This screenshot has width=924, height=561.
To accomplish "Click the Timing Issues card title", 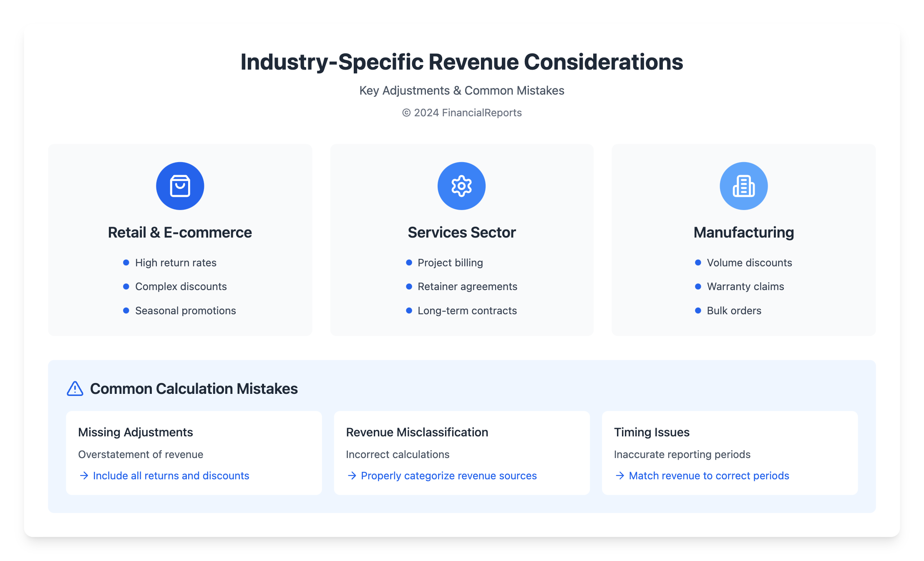I will click(652, 432).
